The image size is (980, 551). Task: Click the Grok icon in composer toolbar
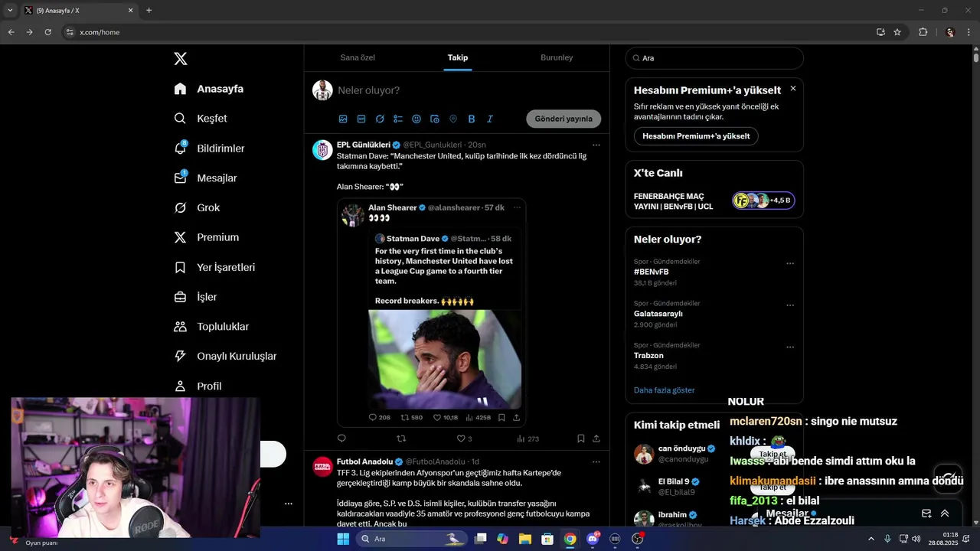click(380, 119)
